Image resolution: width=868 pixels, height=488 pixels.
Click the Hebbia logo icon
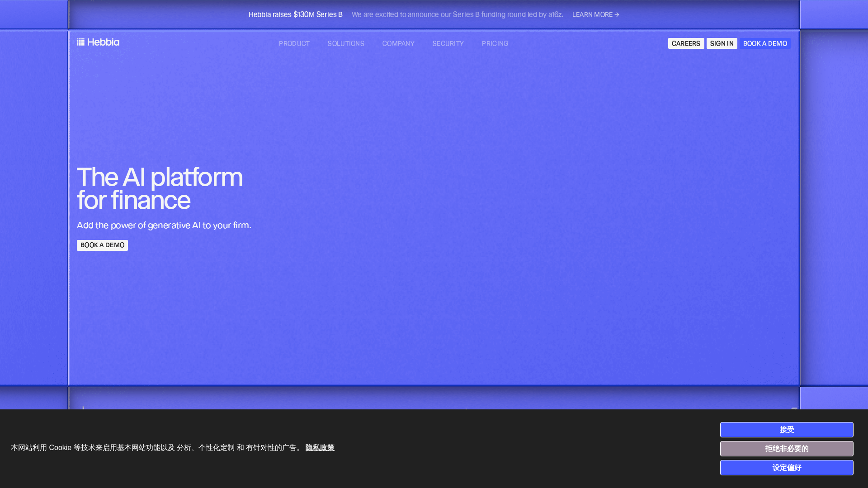click(x=81, y=42)
